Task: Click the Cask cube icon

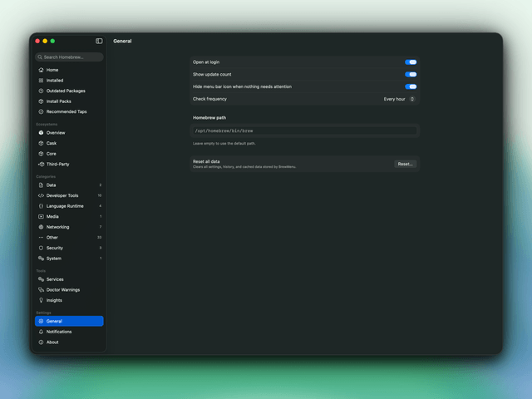Action: pos(41,143)
